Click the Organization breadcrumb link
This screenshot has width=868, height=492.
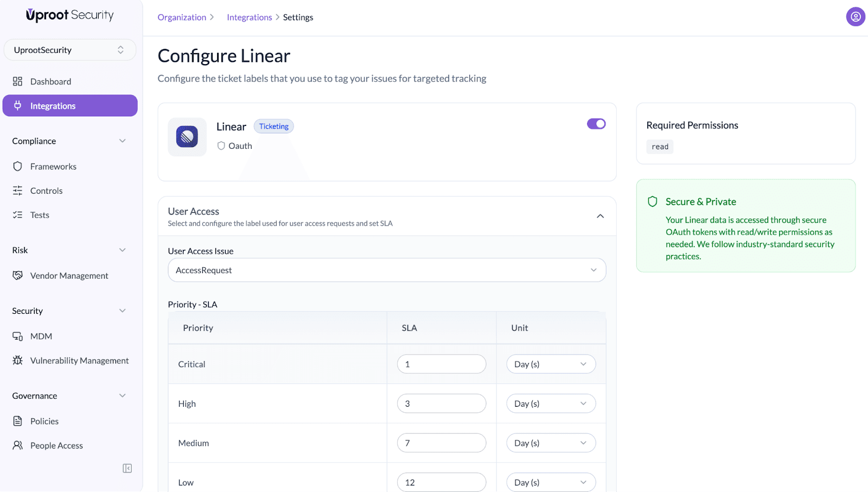[x=182, y=17]
